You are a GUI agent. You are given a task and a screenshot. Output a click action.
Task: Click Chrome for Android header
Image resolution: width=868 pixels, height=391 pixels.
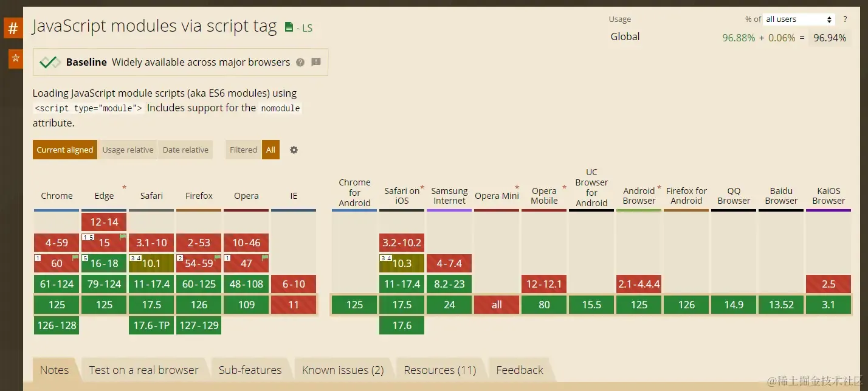click(x=354, y=192)
